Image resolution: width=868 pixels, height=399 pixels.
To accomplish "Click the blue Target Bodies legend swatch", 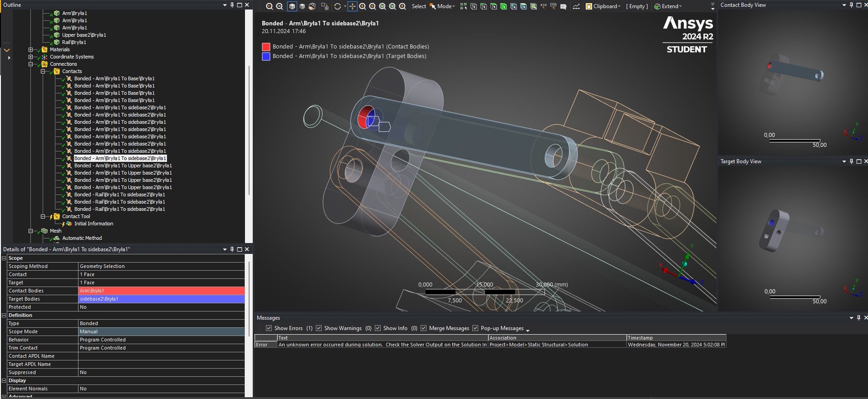I will 266,56.
